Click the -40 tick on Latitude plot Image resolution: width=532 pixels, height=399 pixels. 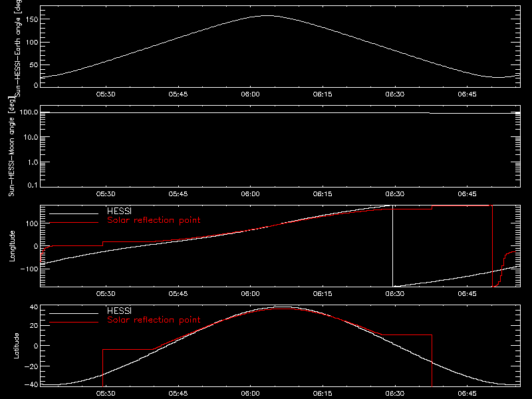[x=31, y=385]
